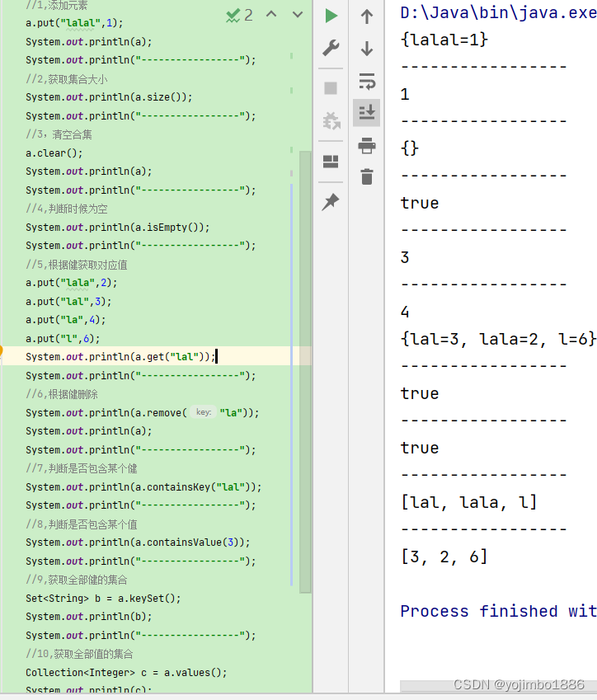Viewport: 597px width, 700px height.
Task: Click console output {lal=3, lala=2, l=6}
Action: pos(498,340)
